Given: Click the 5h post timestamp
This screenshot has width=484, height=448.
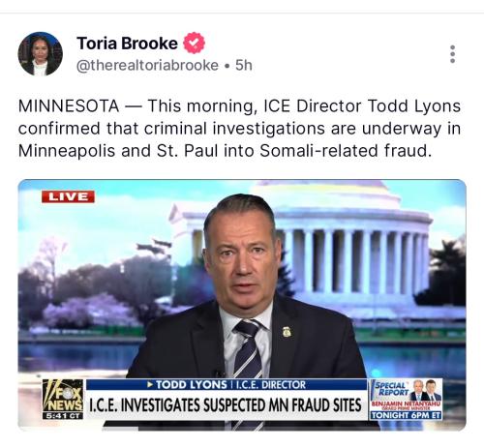Looking at the screenshot, I should [244, 66].
